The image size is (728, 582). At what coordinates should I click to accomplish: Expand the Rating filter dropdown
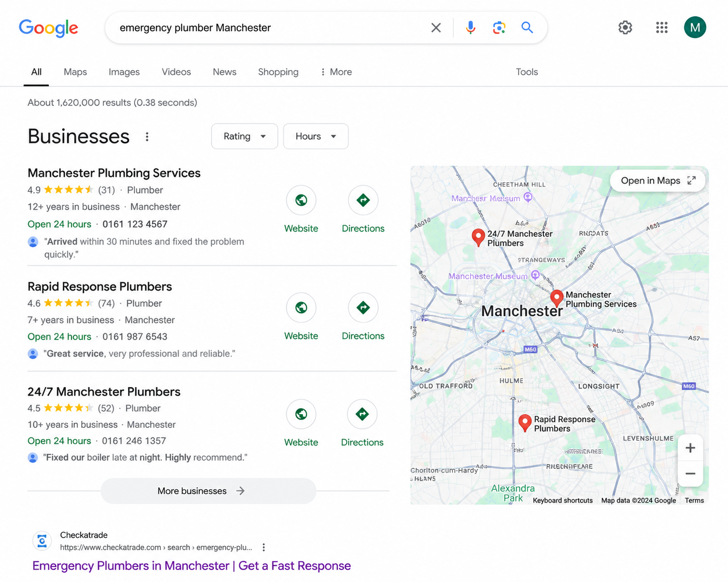tap(244, 136)
